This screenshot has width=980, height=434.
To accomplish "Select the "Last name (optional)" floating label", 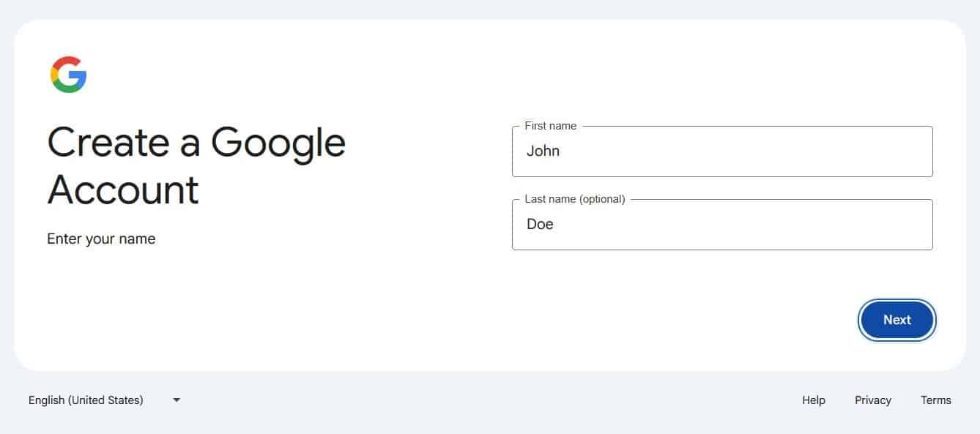I will [x=574, y=199].
